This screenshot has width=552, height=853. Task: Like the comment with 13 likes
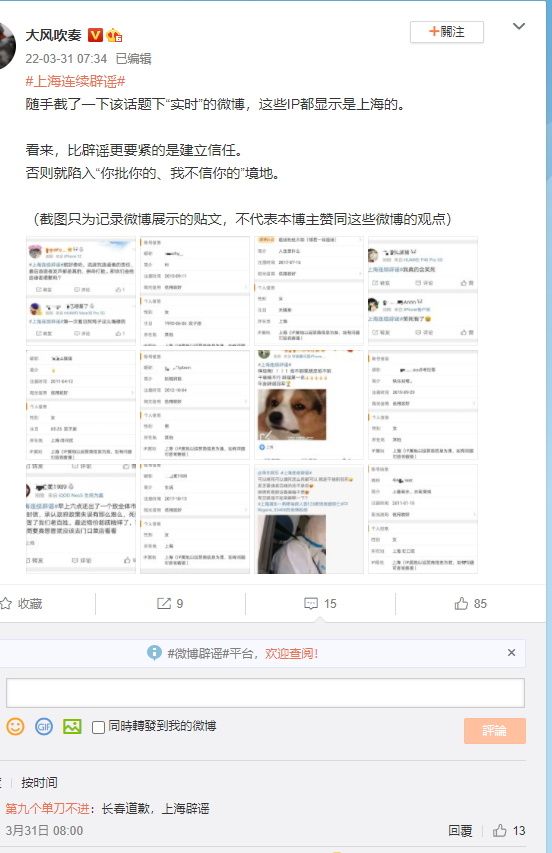pyautogui.click(x=499, y=831)
